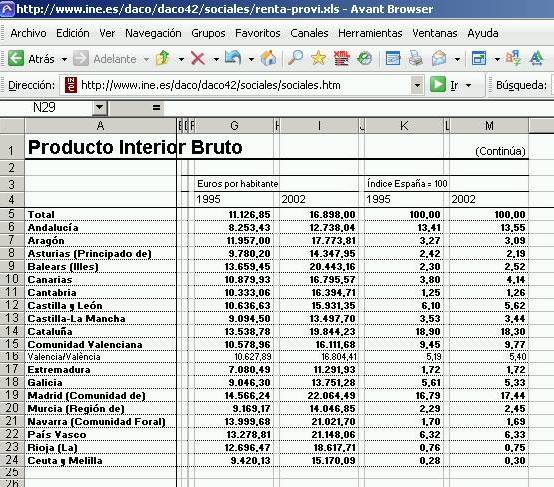Open the N29 name box dropdown

[100, 107]
